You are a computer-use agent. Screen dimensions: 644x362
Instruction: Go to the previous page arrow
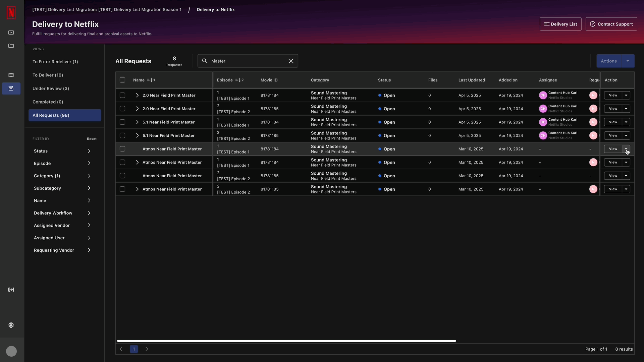click(x=121, y=349)
